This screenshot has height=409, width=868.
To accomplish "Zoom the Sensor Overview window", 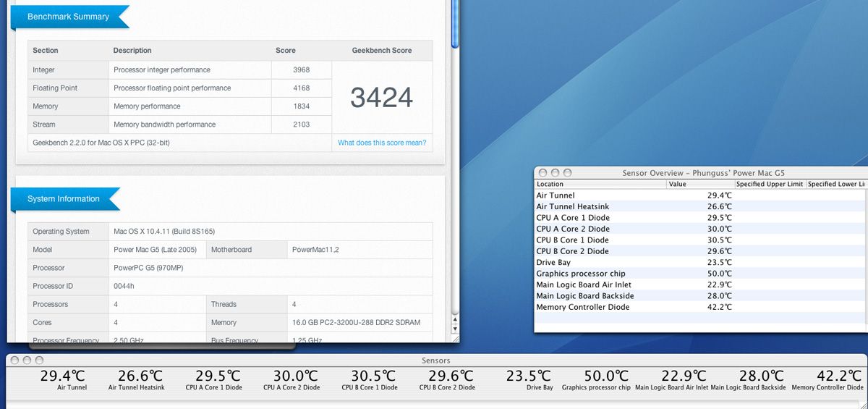I will (x=566, y=173).
